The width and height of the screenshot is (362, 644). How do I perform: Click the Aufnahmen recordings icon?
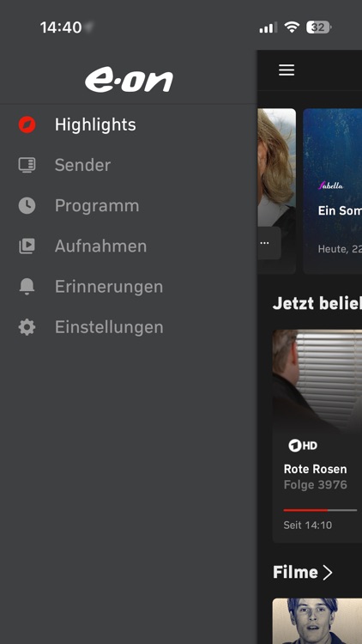pyautogui.click(x=27, y=246)
